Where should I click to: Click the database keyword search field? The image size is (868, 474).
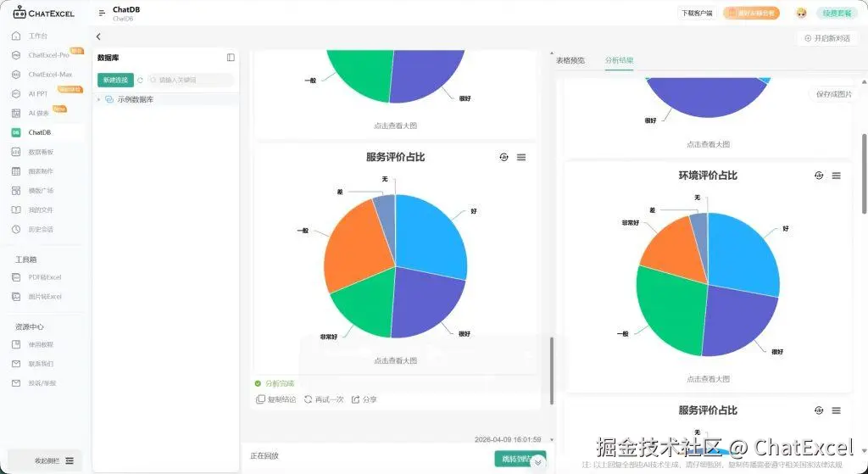[x=191, y=81]
